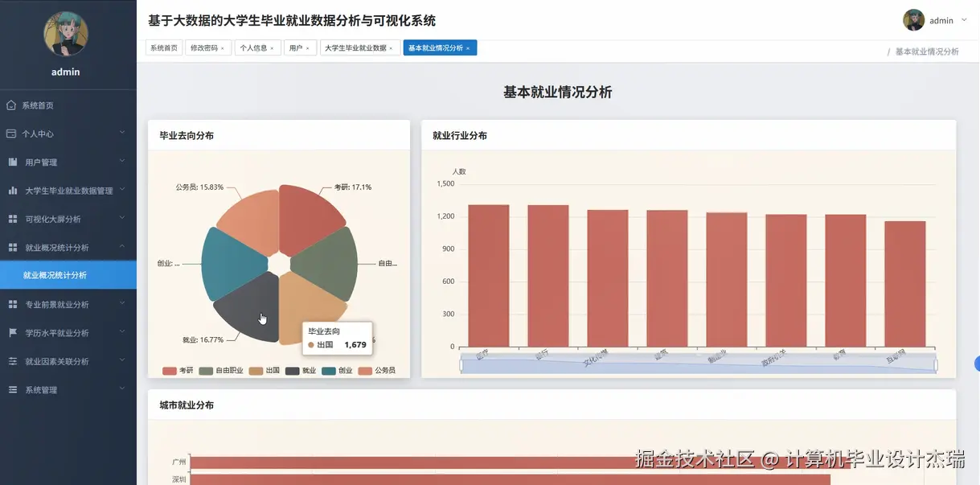Click the flag icon beside 学历水平就业分析

point(13,333)
